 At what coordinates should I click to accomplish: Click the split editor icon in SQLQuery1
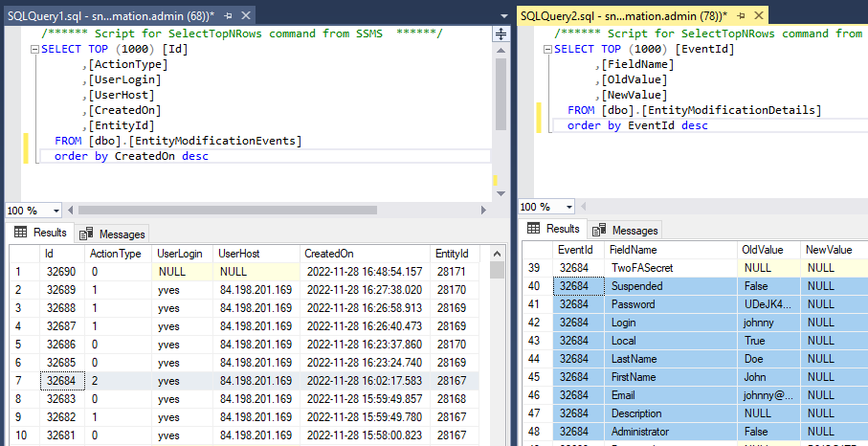501,33
